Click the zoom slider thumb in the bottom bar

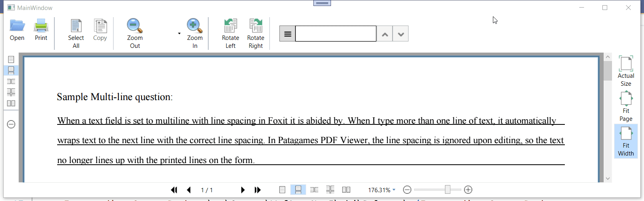click(x=448, y=190)
